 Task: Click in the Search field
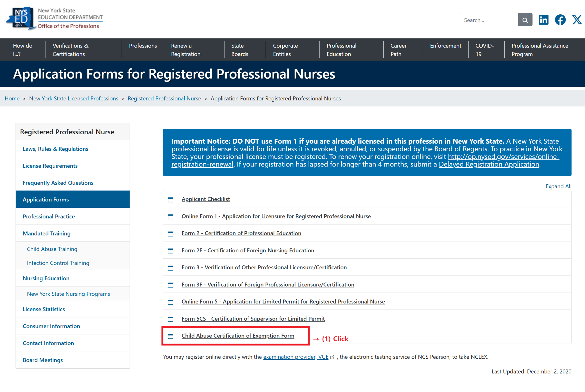pos(489,20)
